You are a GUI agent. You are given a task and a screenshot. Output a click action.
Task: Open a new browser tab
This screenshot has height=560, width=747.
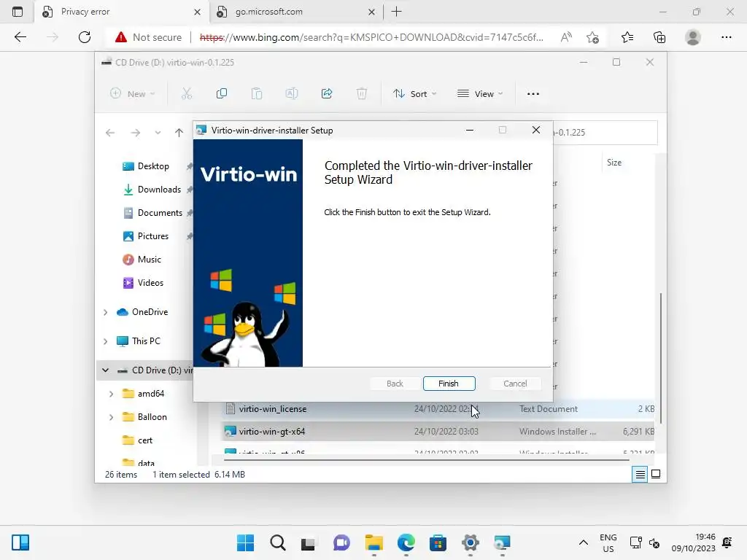(x=396, y=12)
